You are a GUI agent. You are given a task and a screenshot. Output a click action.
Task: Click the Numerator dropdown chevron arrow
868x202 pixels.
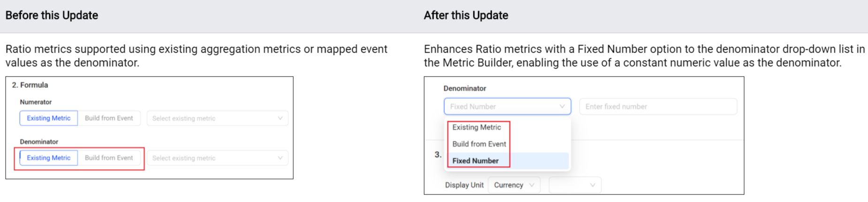click(280, 118)
